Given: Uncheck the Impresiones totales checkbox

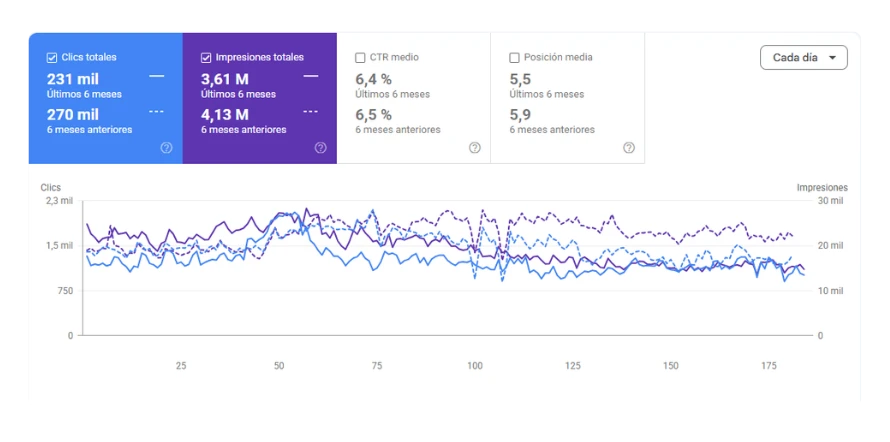Looking at the screenshot, I should pyautogui.click(x=206, y=58).
